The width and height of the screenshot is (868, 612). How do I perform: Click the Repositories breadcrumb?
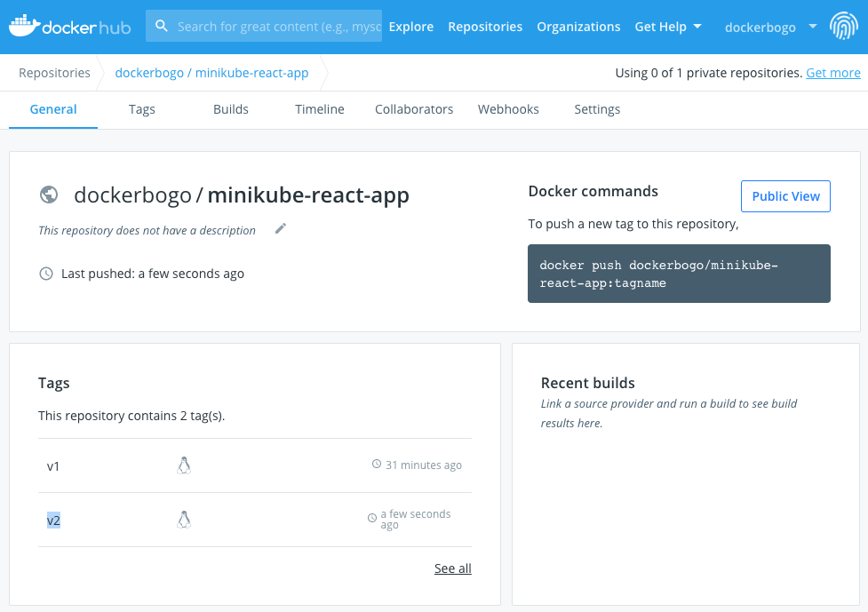coord(54,73)
